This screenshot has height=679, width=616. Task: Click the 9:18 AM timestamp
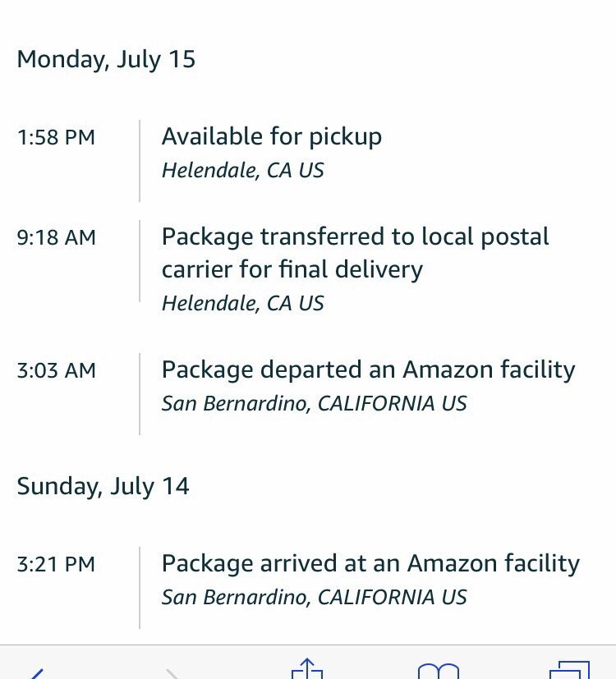coord(56,238)
